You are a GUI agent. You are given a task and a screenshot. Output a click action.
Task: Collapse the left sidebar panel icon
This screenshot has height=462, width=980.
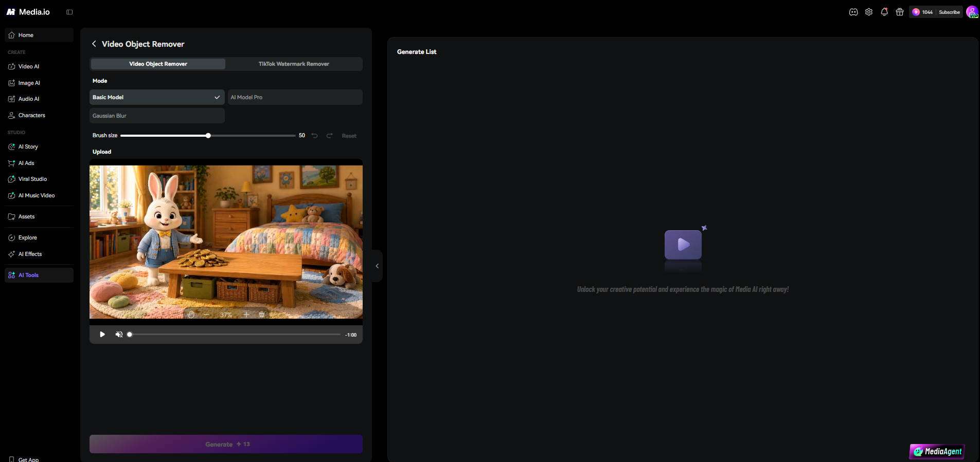tap(69, 12)
